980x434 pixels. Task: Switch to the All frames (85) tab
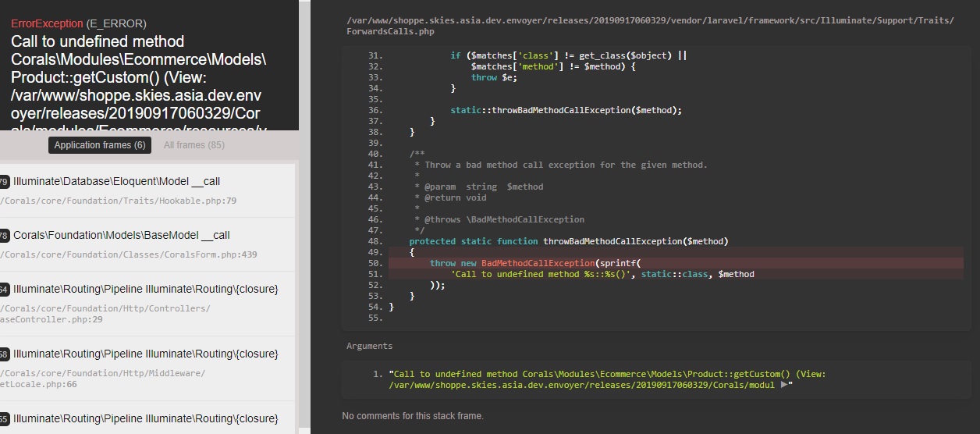click(x=194, y=145)
